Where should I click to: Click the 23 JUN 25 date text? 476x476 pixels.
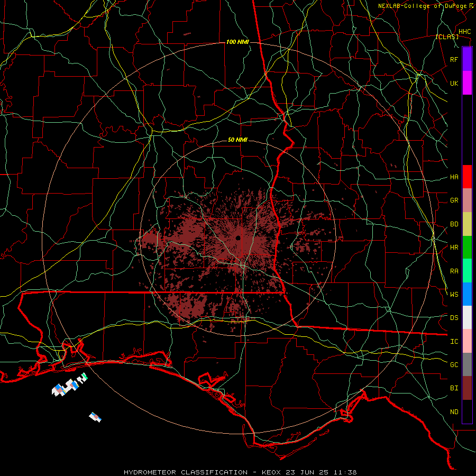[309, 472]
